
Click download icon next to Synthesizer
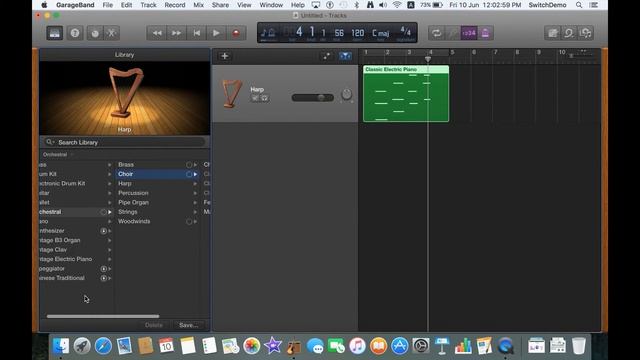[104, 231]
